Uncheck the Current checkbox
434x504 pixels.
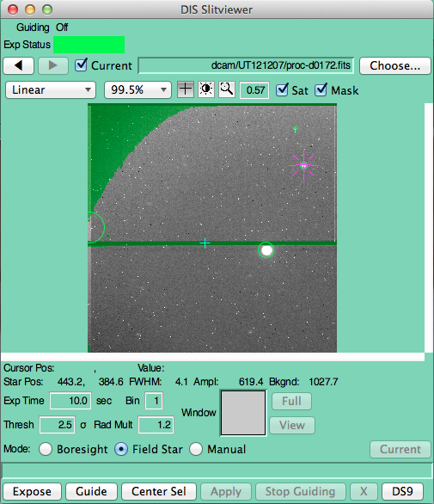pyautogui.click(x=81, y=65)
